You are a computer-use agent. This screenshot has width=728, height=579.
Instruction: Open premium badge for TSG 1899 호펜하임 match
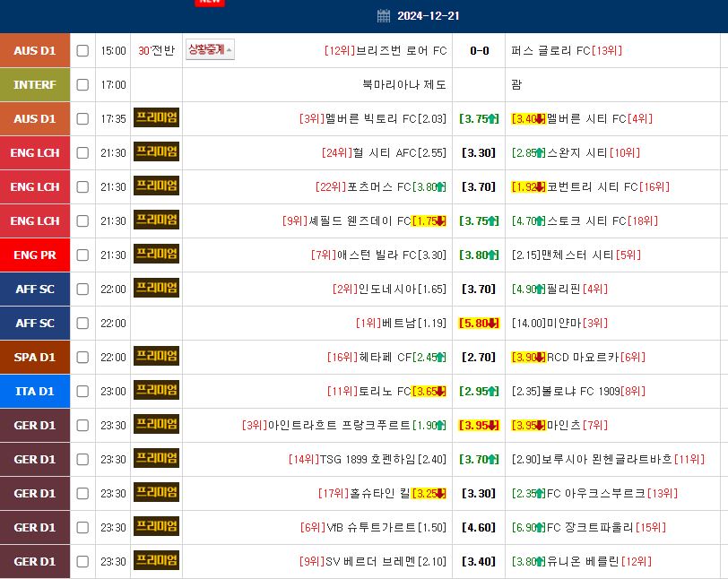pyautogui.click(x=157, y=458)
